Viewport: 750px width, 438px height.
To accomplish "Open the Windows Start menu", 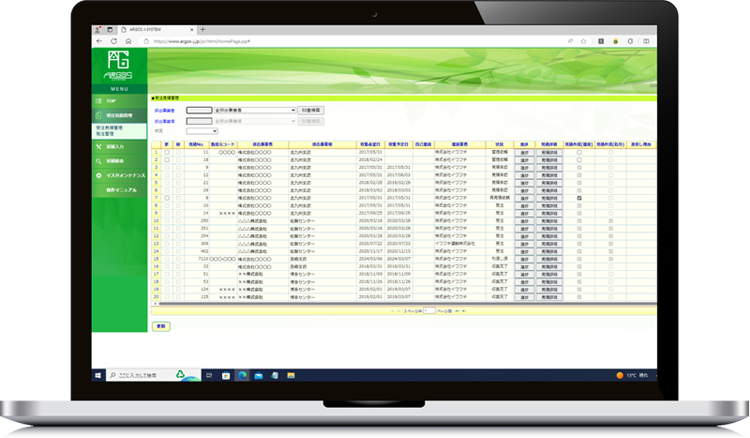I will point(98,375).
